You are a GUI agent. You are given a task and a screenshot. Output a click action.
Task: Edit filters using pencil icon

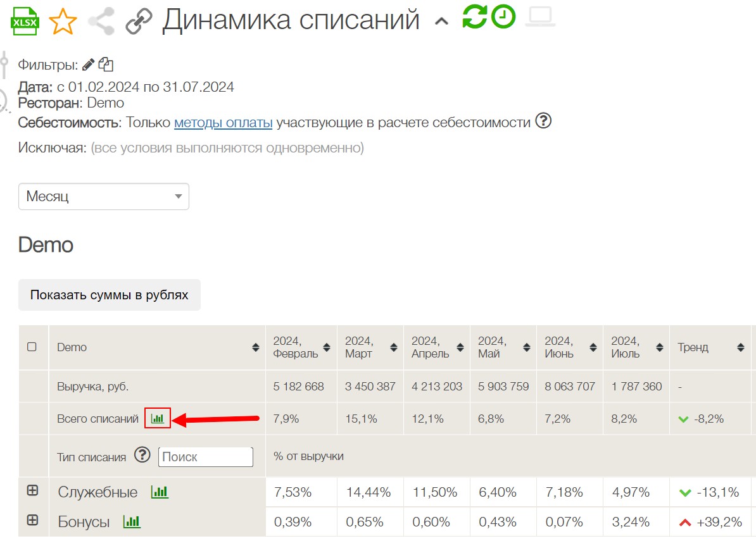(89, 65)
